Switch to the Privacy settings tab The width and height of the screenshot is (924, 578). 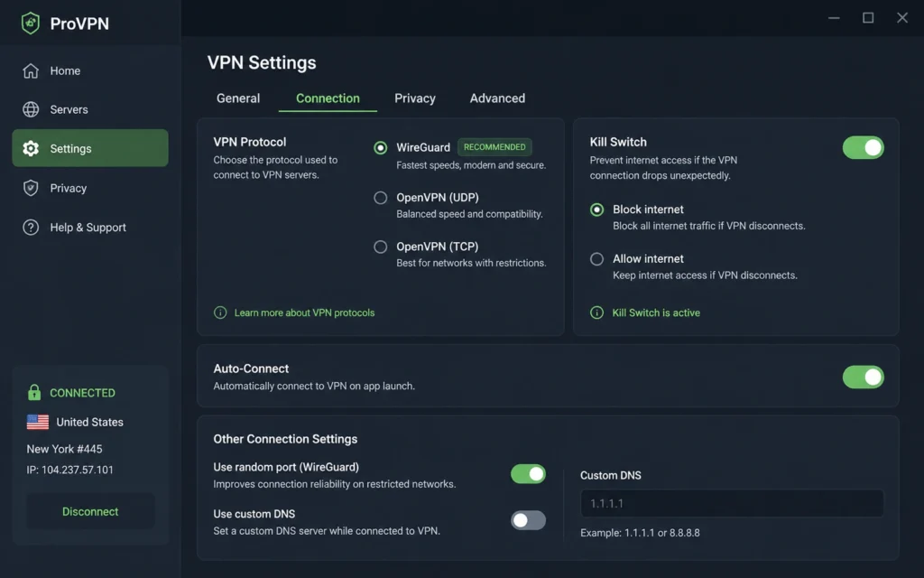coord(415,98)
